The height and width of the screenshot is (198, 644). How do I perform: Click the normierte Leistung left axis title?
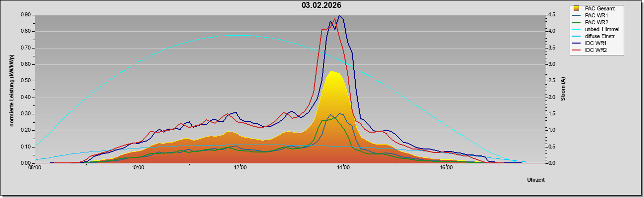12,90
